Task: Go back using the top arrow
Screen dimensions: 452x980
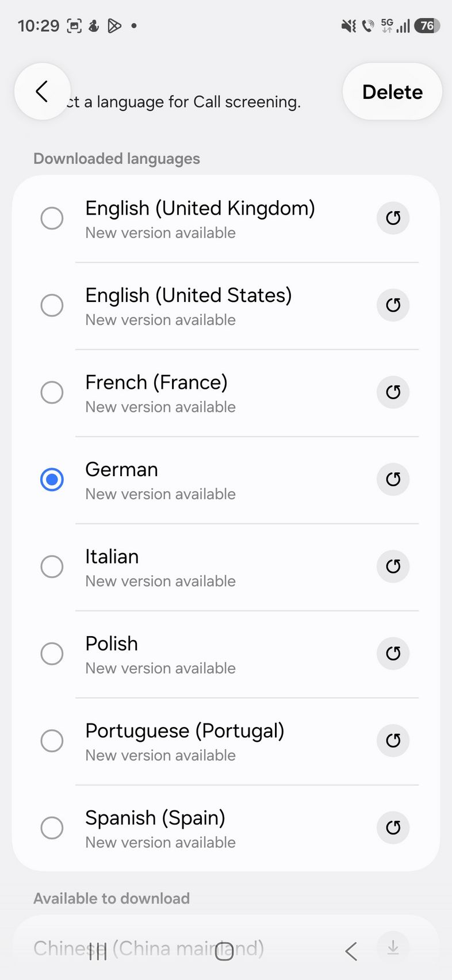Action: click(42, 91)
